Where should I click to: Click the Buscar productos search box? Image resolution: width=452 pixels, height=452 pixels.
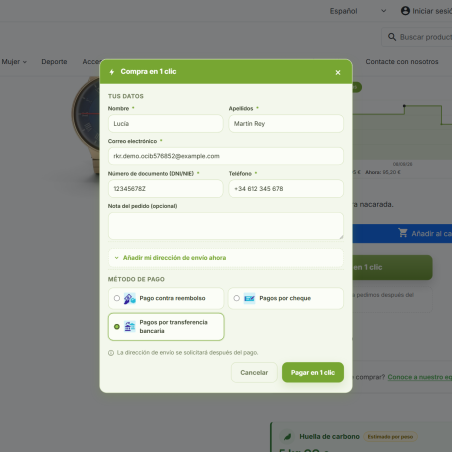[x=417, y=37]
